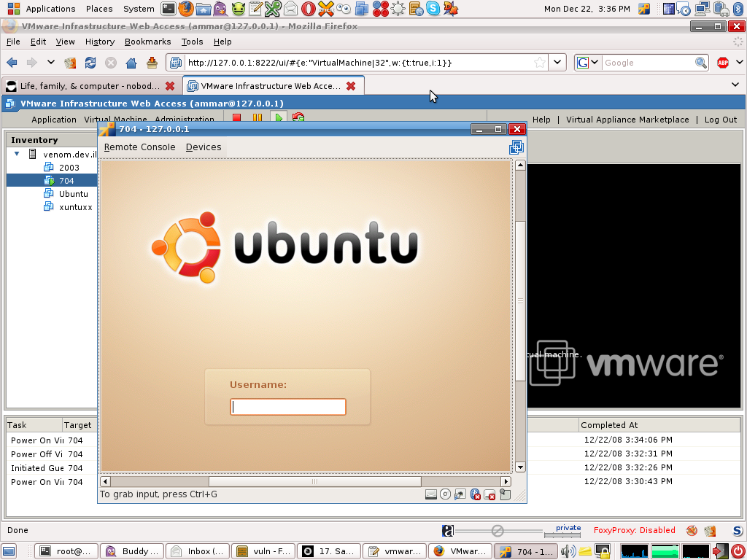Click the status bar slider with disabled symbol
The width and height of the screenshot is (747, 560).
pyautogui.click(x=498, y=530)
